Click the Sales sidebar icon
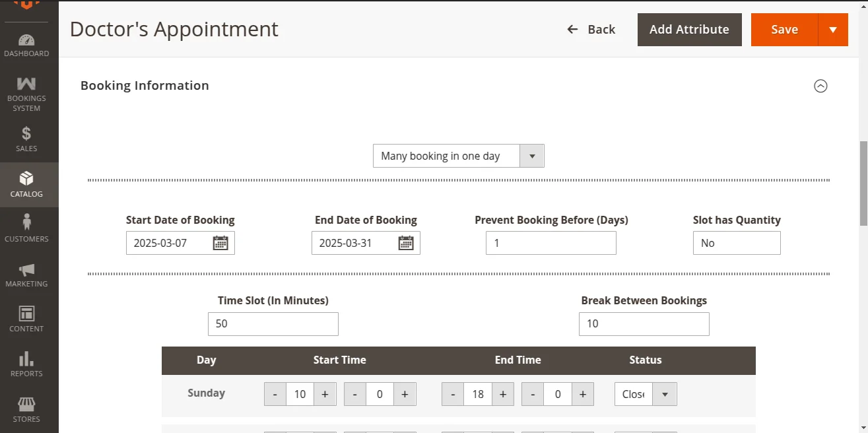This screenshot has height=433, width=868. 26,134
